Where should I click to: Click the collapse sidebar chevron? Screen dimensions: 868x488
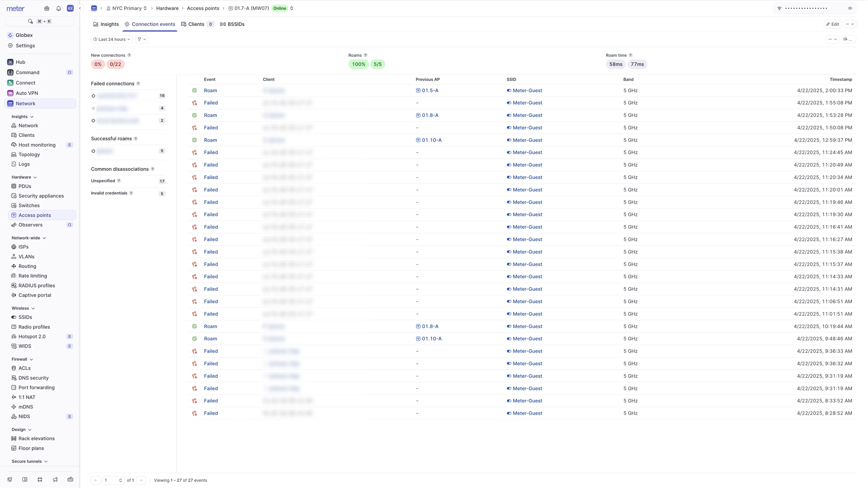pyautogui.click(x=80, y=8)
